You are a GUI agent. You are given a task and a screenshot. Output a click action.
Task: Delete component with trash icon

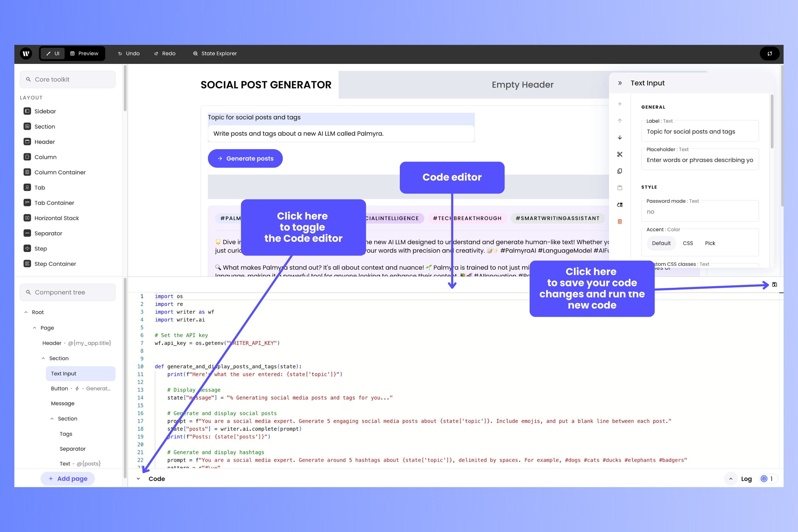[x=620, y=222]
